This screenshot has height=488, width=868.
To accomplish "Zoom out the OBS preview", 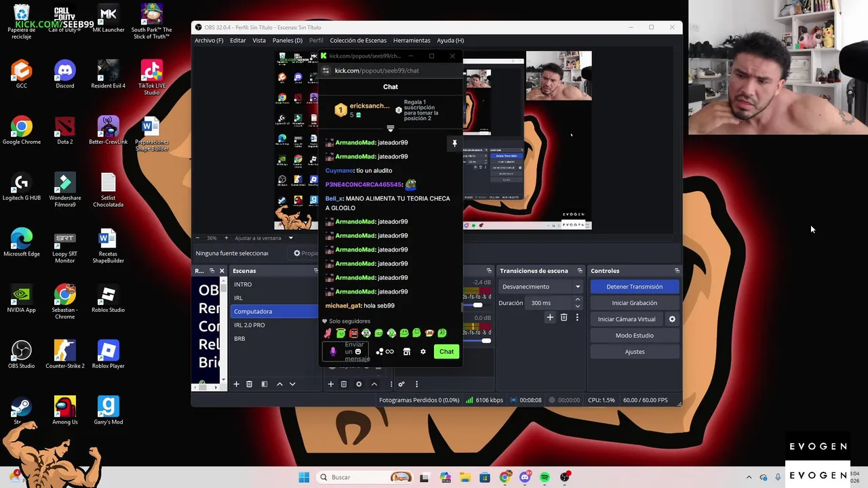I will pyautogui.click(x=197, y=238).
